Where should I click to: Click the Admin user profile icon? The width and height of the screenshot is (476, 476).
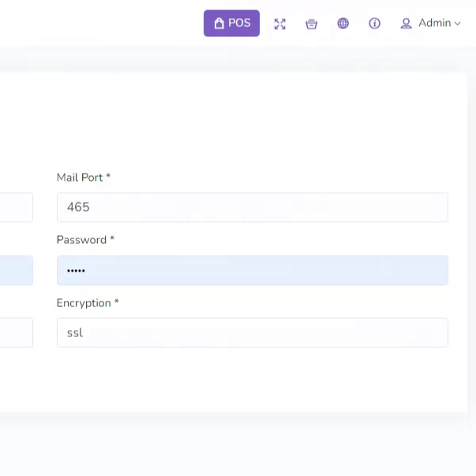pos(406,24)
